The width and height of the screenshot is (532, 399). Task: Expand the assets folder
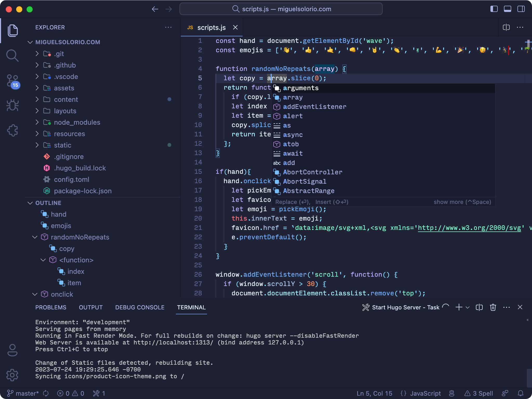pyautogui.click(x=37, y=88)
